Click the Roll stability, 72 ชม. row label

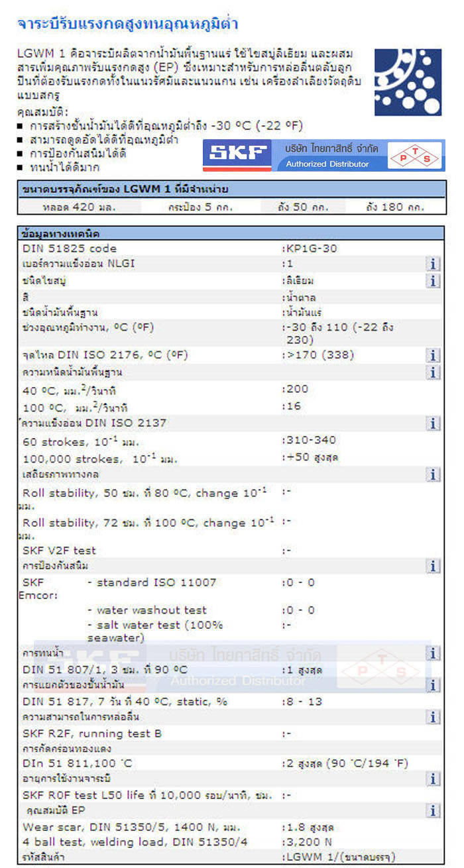[146, 527]
